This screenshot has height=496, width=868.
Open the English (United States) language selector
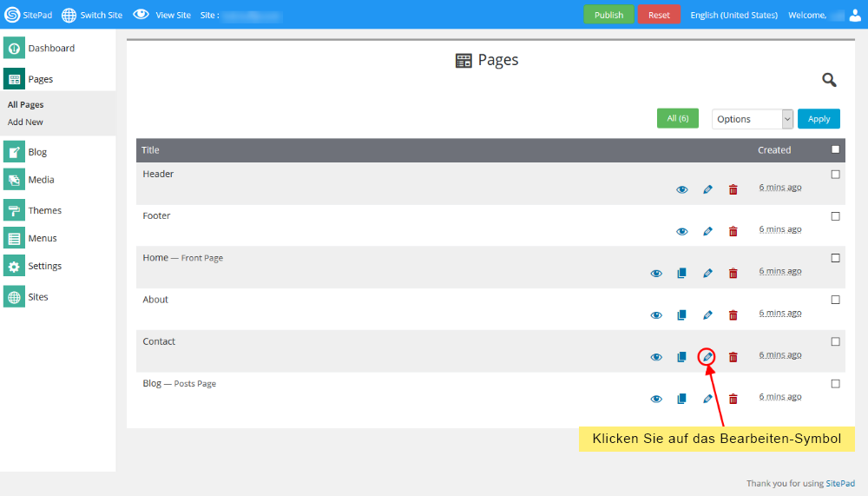733,15
